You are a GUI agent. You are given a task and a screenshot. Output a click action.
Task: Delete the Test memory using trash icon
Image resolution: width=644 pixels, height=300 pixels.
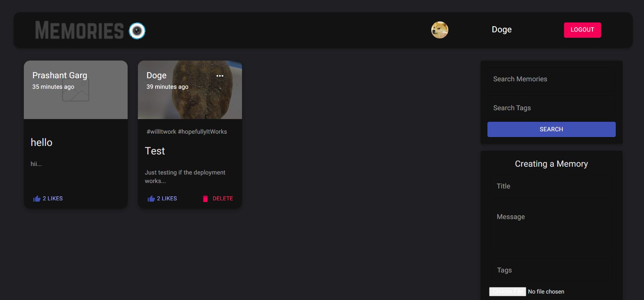pyautogui.click(x=205, y=199)
